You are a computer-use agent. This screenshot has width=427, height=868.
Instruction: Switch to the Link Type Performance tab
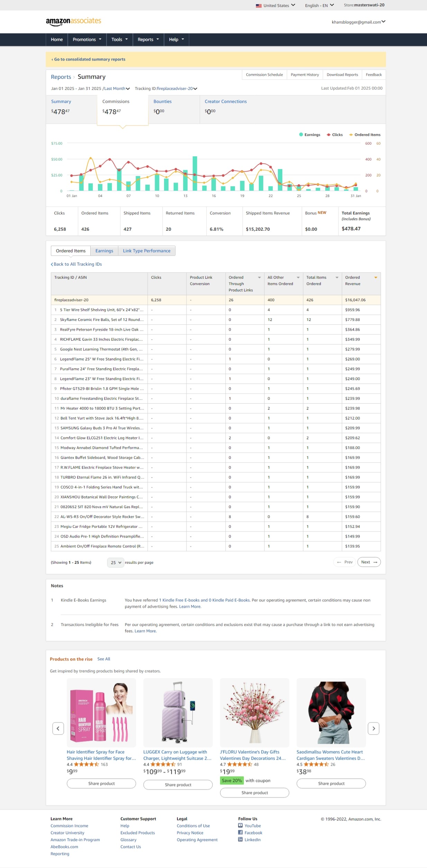[147, 251]
